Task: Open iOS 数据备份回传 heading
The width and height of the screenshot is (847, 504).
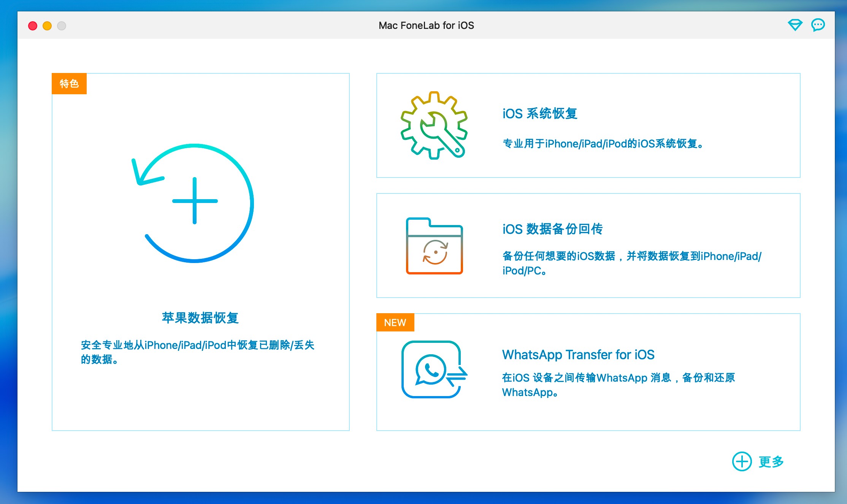Action: point(552,229)
